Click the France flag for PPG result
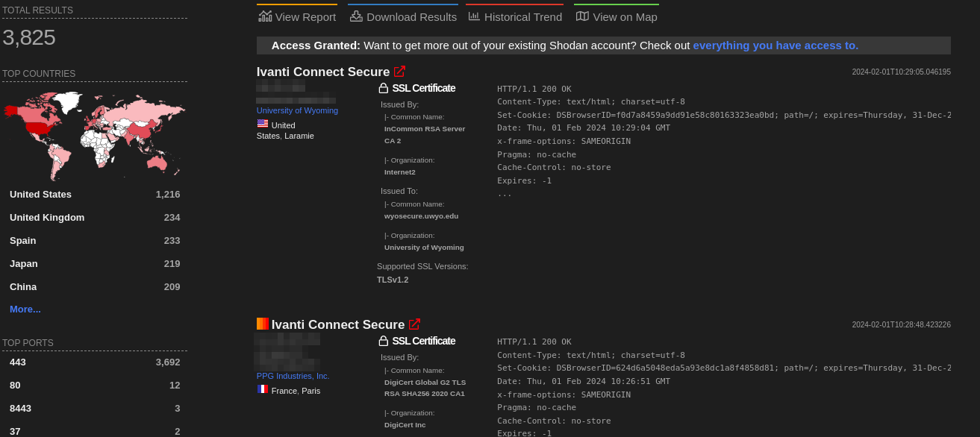 pyautogui.click(x=262, y=389)
